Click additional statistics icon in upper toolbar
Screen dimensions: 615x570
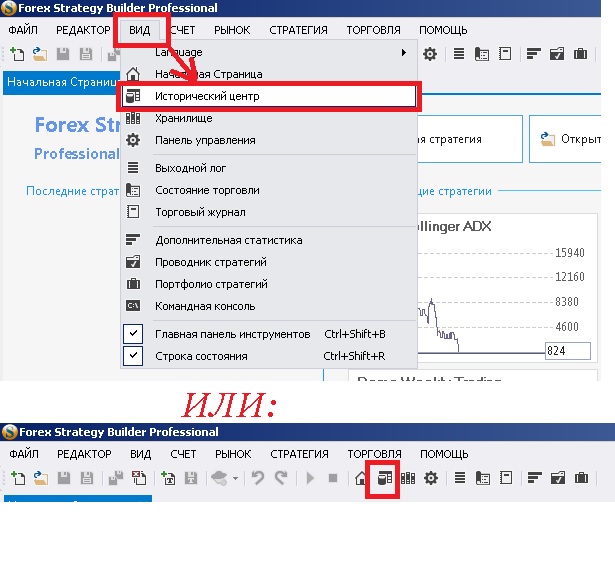[x=533, y=54]
